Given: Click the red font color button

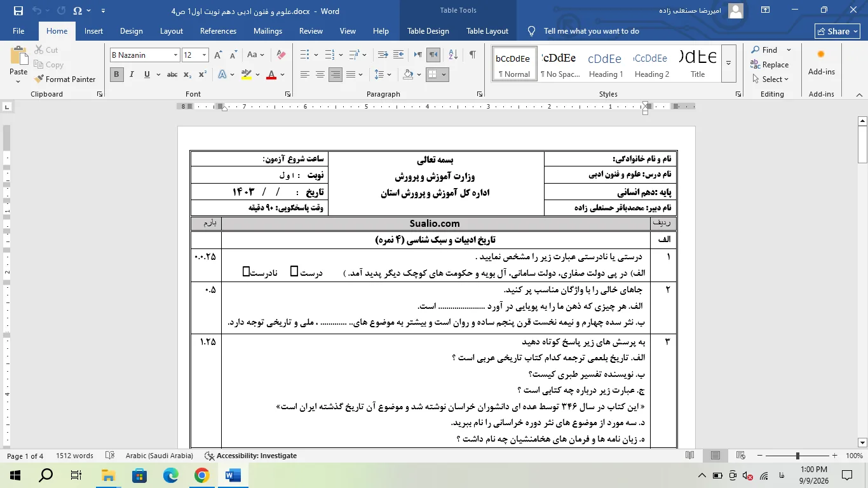Looking at the screenshot, I should click(271, 74).
